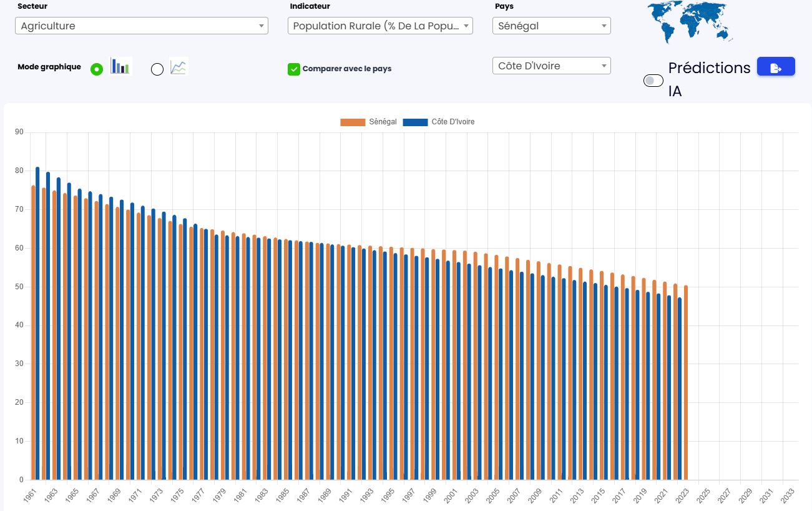Click the 2023 orange Sénégal bar
This screenshot has width=812, height=511.
tap(686, 382)
